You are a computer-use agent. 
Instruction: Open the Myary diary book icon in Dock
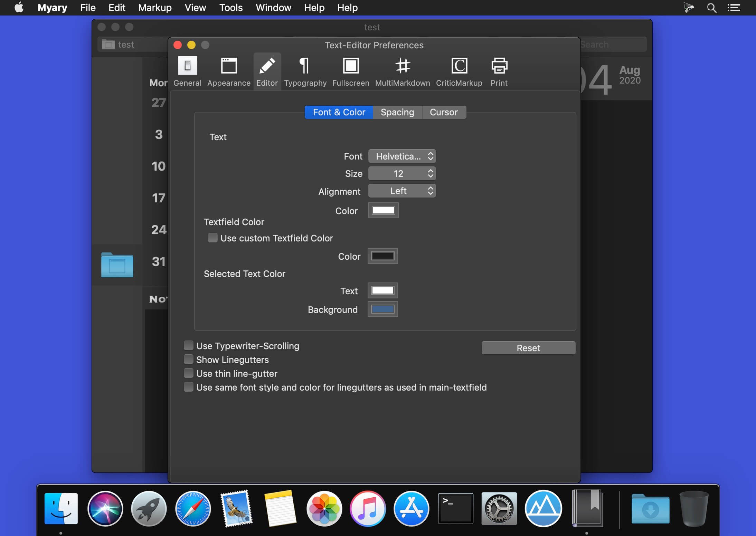pyautogui.click(x=587, y=508)
